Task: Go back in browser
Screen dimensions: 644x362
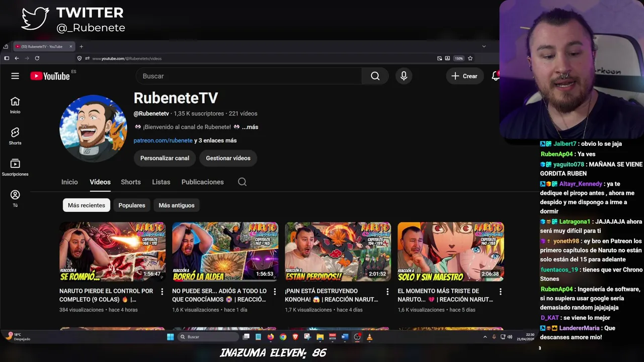Action: [17, 58]
